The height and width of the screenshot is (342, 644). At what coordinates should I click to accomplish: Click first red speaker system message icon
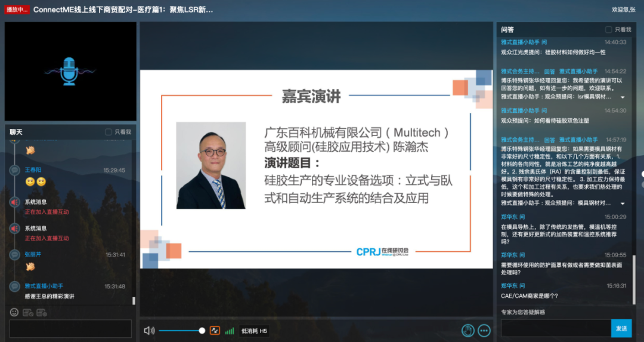[x=15, y=202]
